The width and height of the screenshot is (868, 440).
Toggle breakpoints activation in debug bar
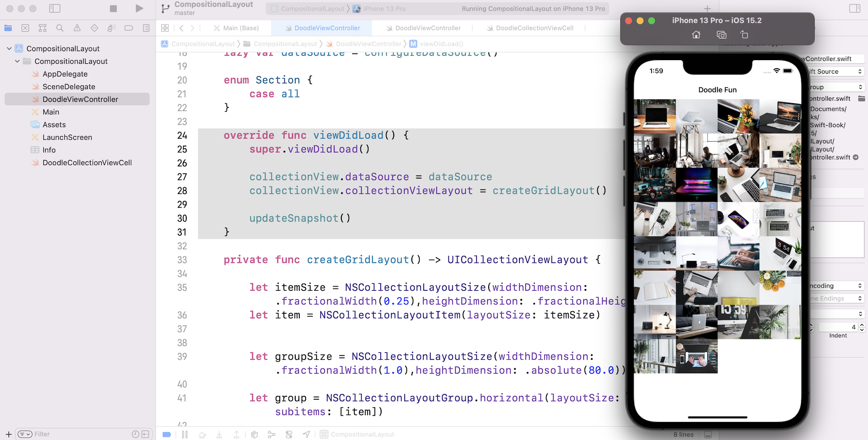point(167,435)
